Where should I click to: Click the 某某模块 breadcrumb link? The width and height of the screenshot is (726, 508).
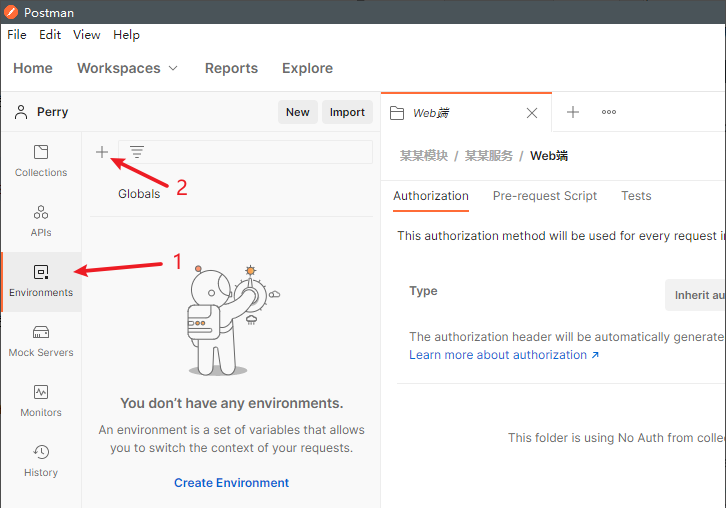tap(424, 156)
